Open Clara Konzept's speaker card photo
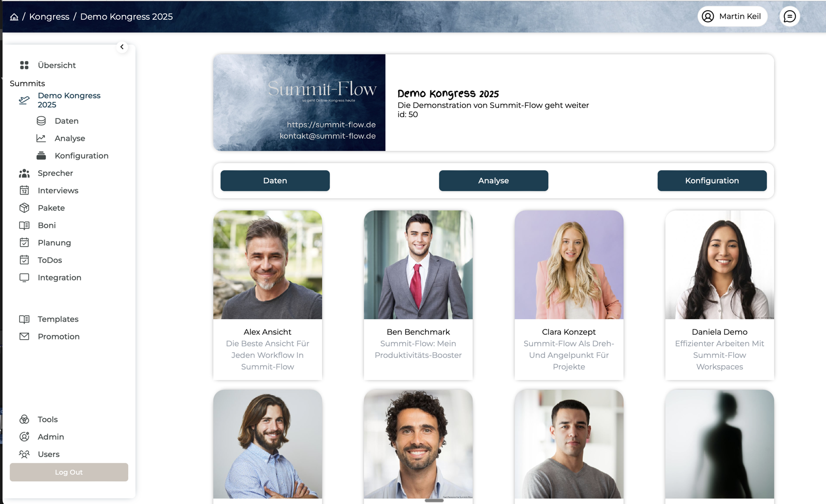Viewport: 826px width, 504px height. (x=569, y=265)
